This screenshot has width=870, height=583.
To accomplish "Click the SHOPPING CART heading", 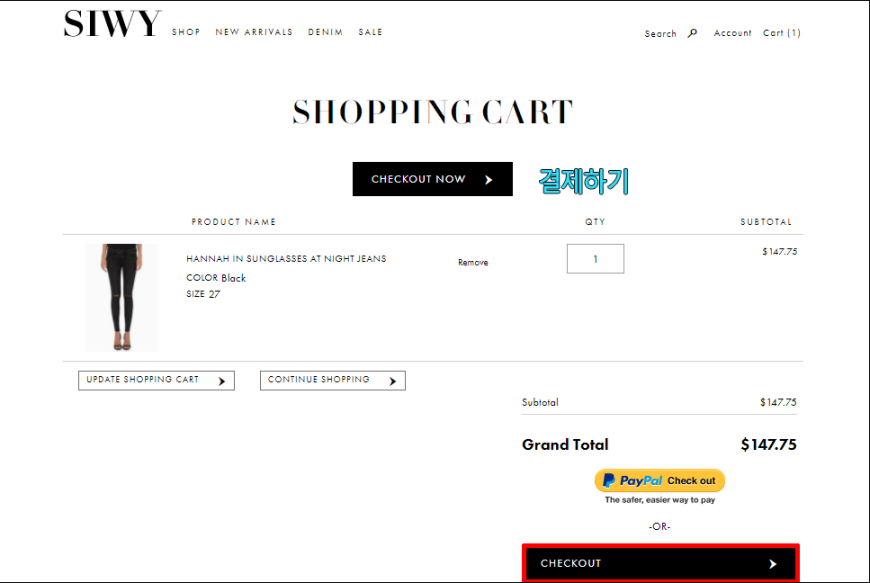I will [433, 112].
